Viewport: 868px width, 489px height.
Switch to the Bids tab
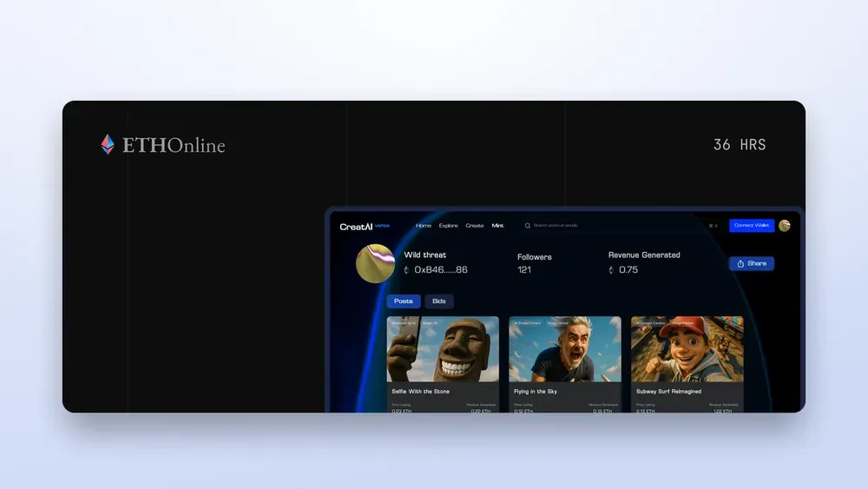[439, 301]
